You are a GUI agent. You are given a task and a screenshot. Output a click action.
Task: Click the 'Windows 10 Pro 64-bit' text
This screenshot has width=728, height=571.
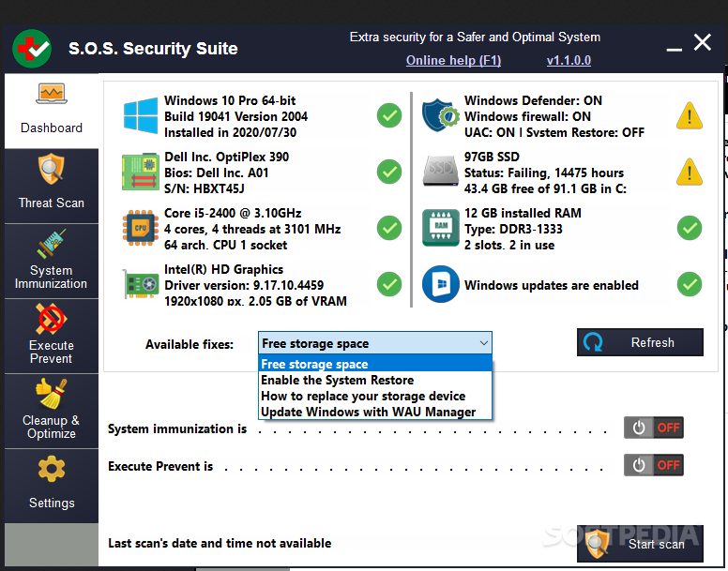(x=230, y=100)
